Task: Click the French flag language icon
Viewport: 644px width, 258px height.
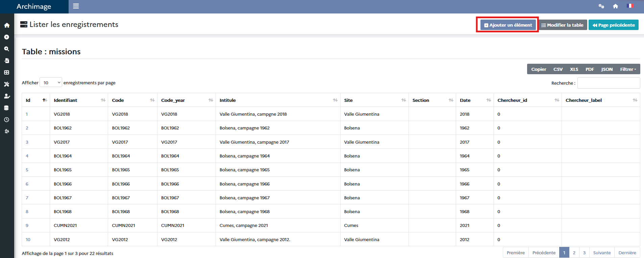Action: pos(630,6)
